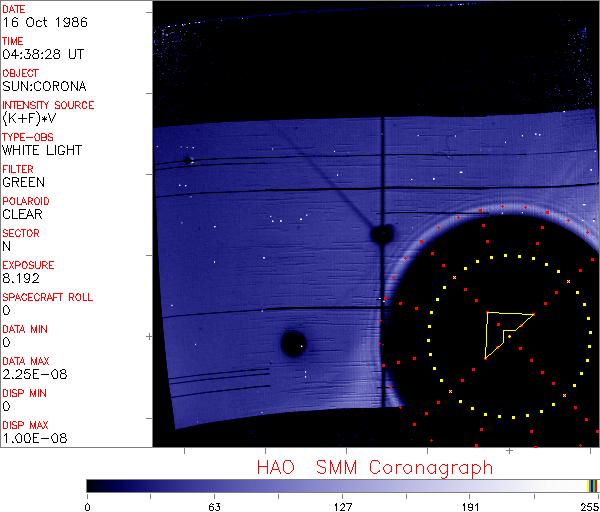Click the SUN:CORONA object value

pos(39,87)
